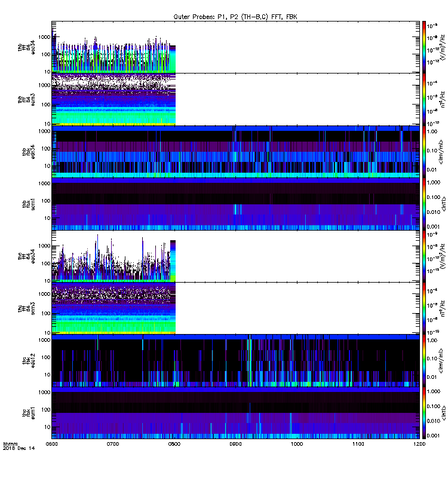Click the 10 y-axis tick of thb fbk edc34 panel
Image resolution: width=448 pixels, height=478 pixels.
pyautogui.click(x=47, y=166)
